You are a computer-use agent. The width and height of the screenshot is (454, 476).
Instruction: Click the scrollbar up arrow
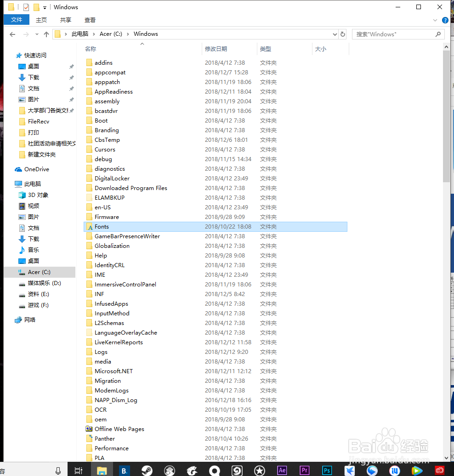tap(446, 47)
